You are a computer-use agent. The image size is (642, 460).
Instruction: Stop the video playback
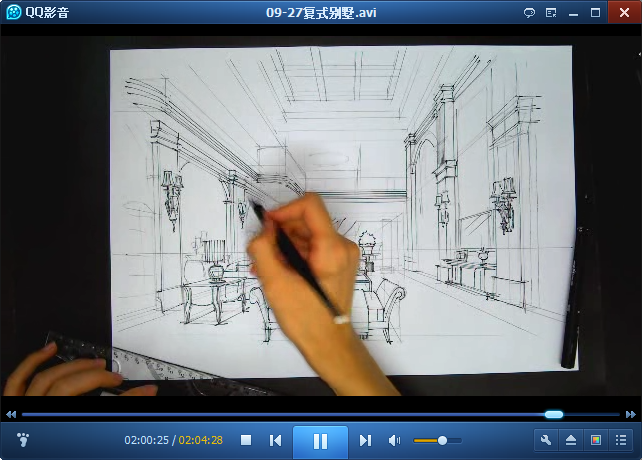click(x=246, y=440)
